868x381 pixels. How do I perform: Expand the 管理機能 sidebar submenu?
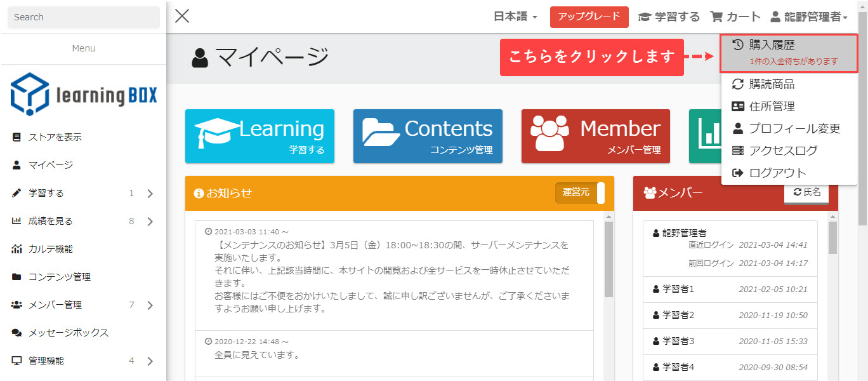tap(150, 361)
